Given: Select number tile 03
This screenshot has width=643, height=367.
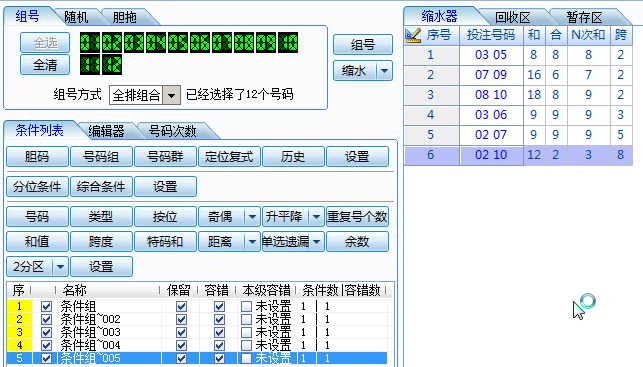Looking at the screenshot, I should 134,43.
